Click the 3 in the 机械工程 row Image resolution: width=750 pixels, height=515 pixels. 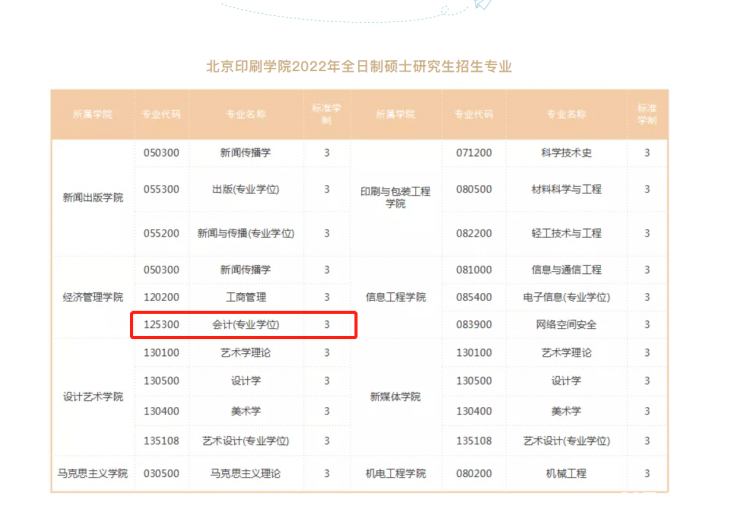point(647,473)
